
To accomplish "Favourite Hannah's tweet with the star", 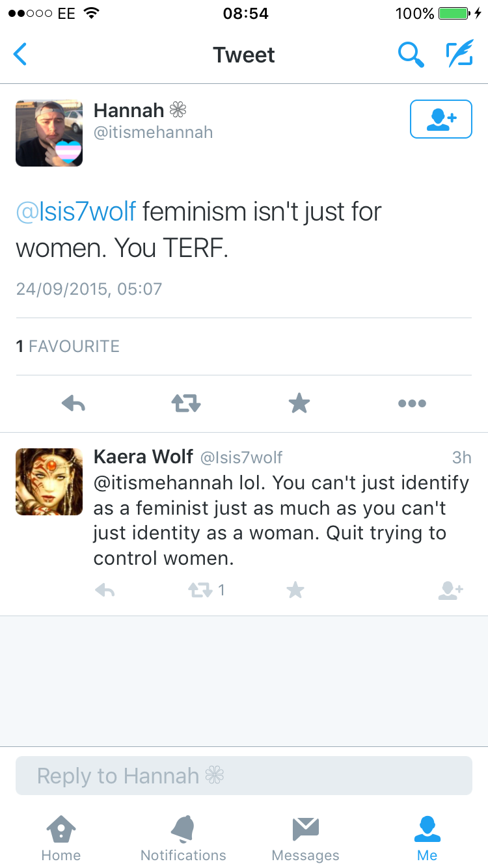I will [x=299, y=404].
